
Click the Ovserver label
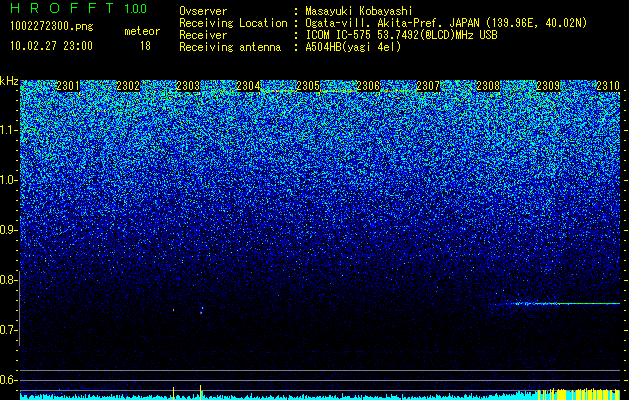(x=203, y=11)
